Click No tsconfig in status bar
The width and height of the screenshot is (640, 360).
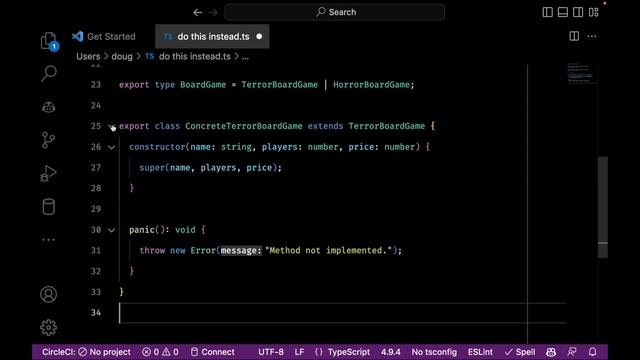434,352
